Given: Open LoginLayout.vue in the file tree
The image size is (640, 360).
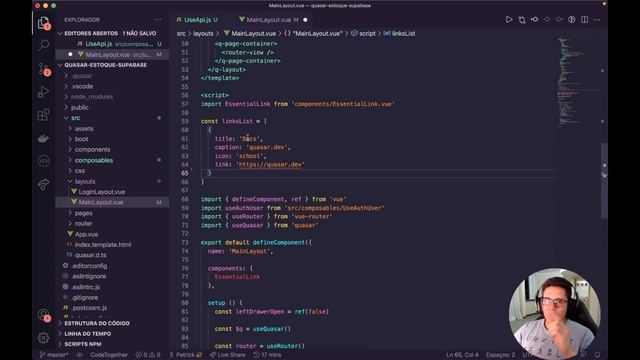Looking at the screenshot, I should (112, 192).
